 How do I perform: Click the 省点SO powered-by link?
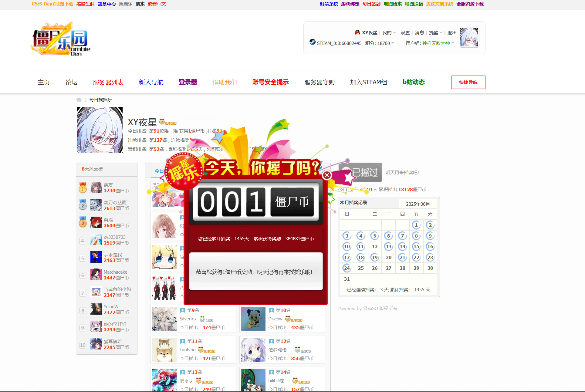coord(370,309)
